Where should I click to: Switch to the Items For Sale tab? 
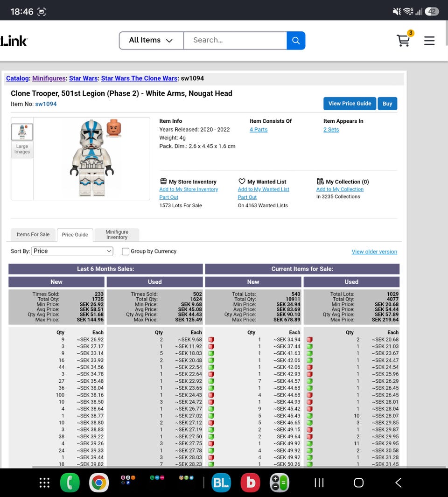33,235
